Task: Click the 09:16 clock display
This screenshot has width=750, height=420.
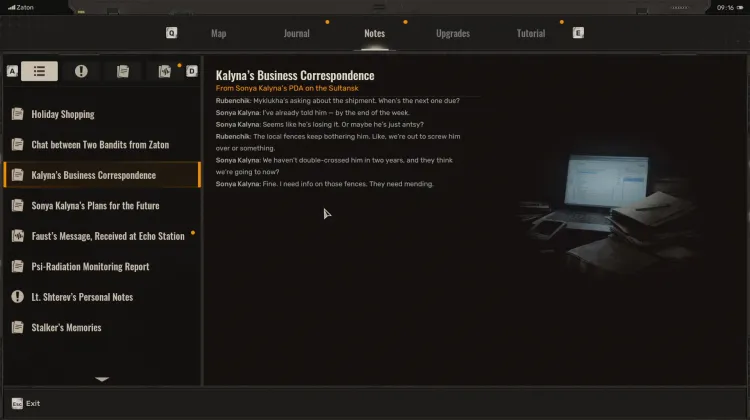Action: click(725, 8)
